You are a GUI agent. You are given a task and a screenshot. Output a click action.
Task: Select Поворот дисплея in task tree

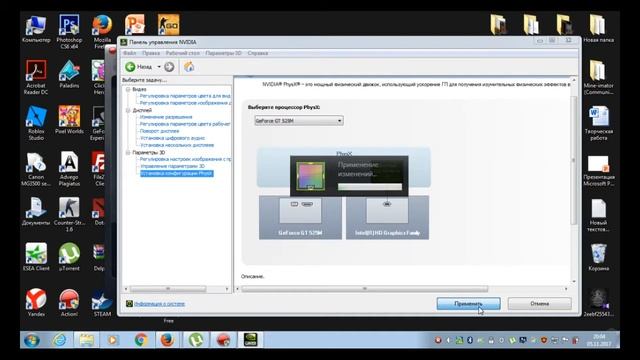[x=159, y=131]
